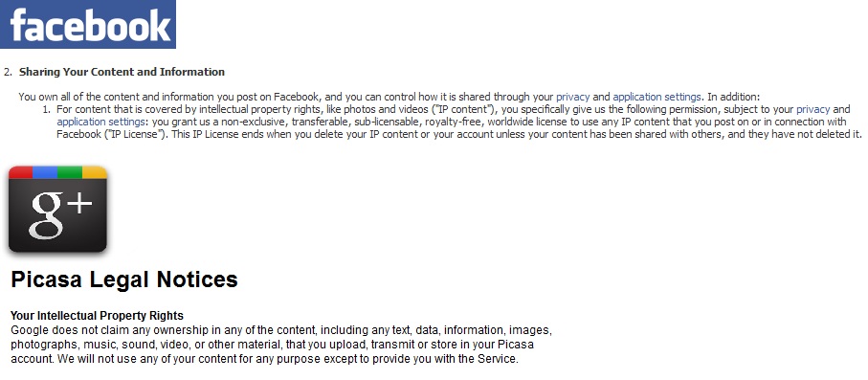
Task: Click the sub-item number 1 marker
Action: (47, 109)
